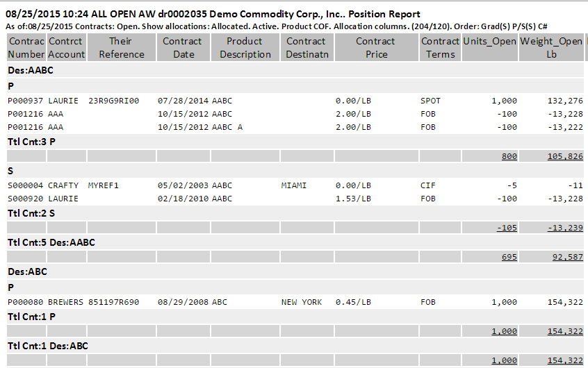Click contract date 02/18/2010
The width and height of the screenshot is (588, 368).
click(183, 199)
